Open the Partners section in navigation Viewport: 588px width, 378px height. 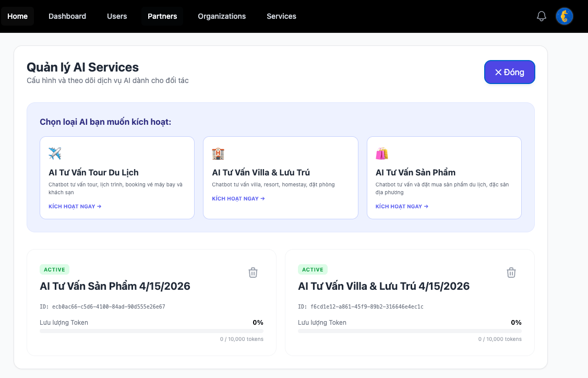pos(162,16)
